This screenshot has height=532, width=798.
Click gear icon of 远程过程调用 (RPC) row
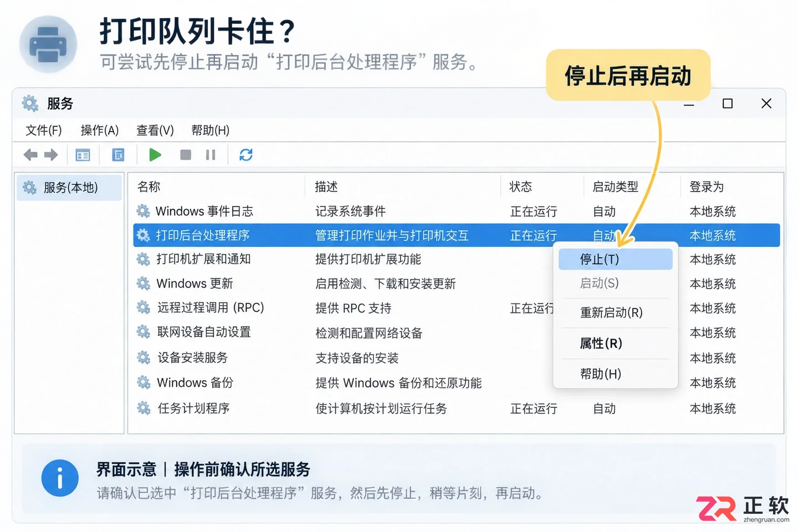pyautogui.click(x=144, y=308)
